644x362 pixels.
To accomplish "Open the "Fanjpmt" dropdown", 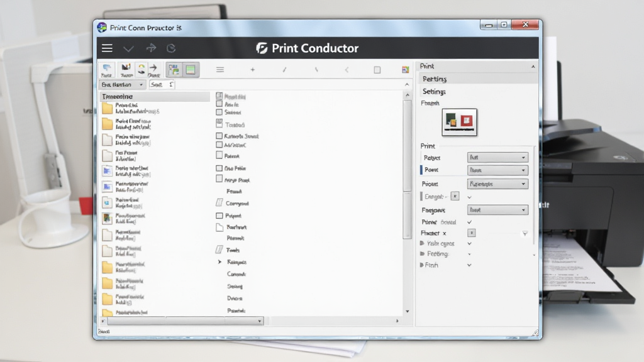I will point(497,210).
